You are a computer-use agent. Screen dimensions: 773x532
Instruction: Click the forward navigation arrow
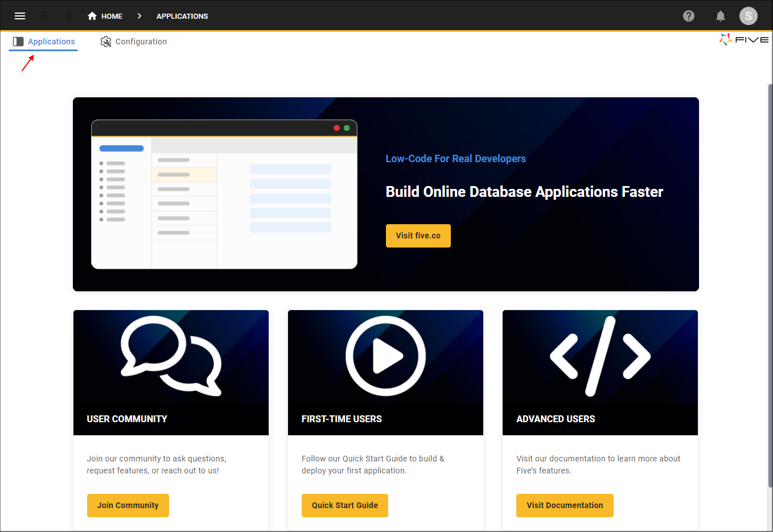[68, 16]
